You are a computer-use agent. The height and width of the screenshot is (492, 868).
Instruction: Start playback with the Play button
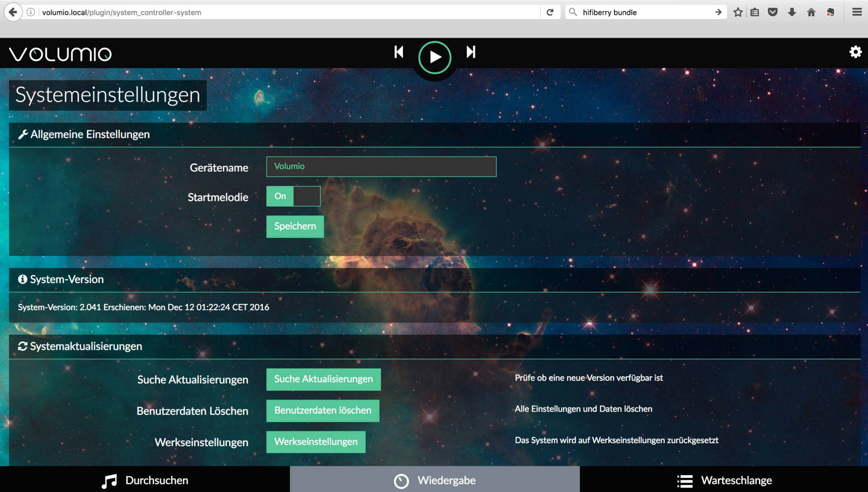(434, 57)
